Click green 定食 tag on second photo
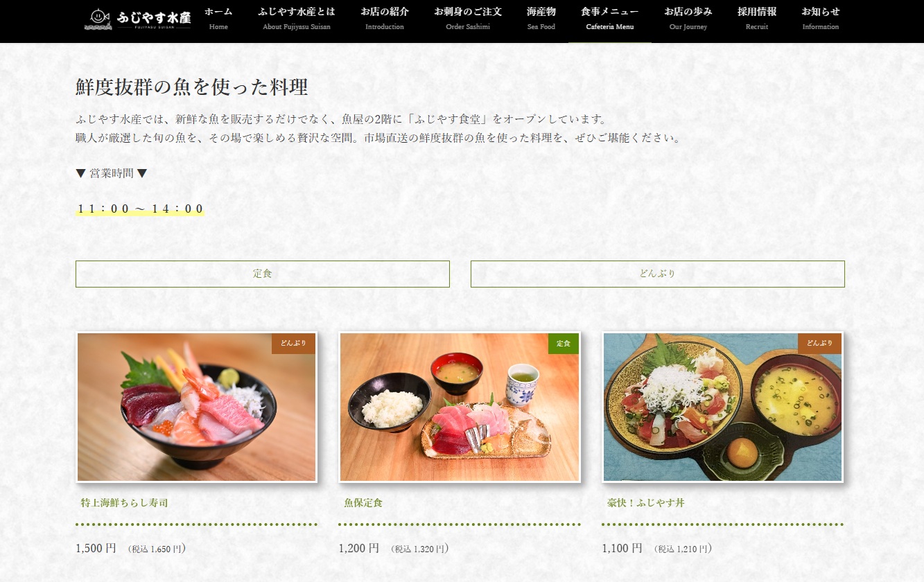The height and width of the screenshot is (582, 924). (564, 343)
